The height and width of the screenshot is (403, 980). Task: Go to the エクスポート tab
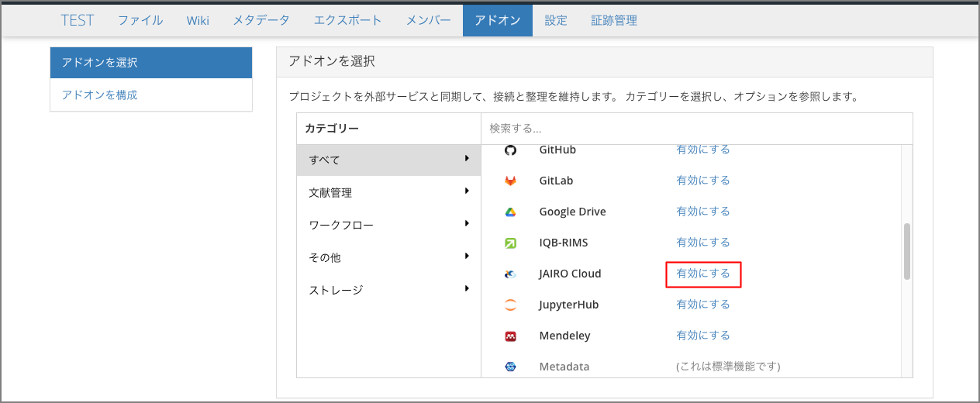click(x=348, y=20)
